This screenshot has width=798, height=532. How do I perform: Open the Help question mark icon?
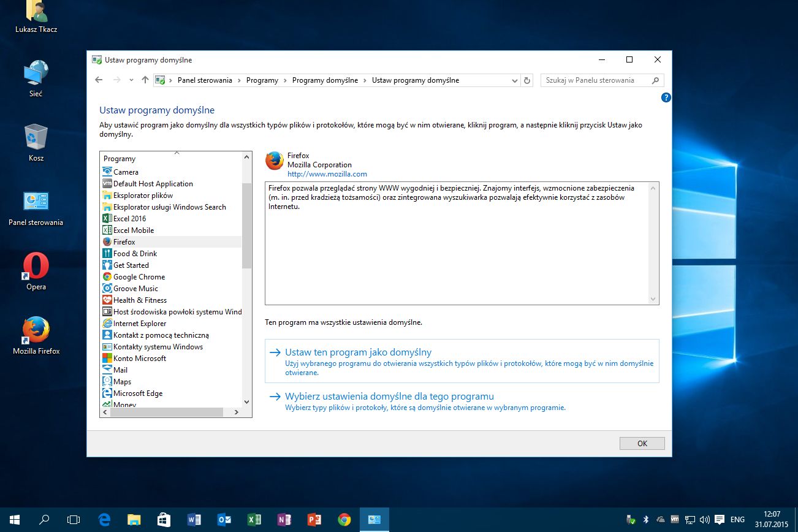click(x=666, y=97)
